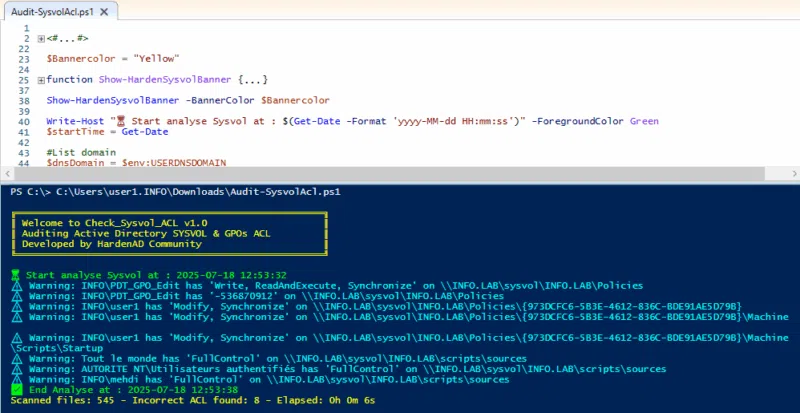The width and height of the screenshot is (800, 413).
Task: Click the '#List domain' comment line
Action: tap(79, 152)
